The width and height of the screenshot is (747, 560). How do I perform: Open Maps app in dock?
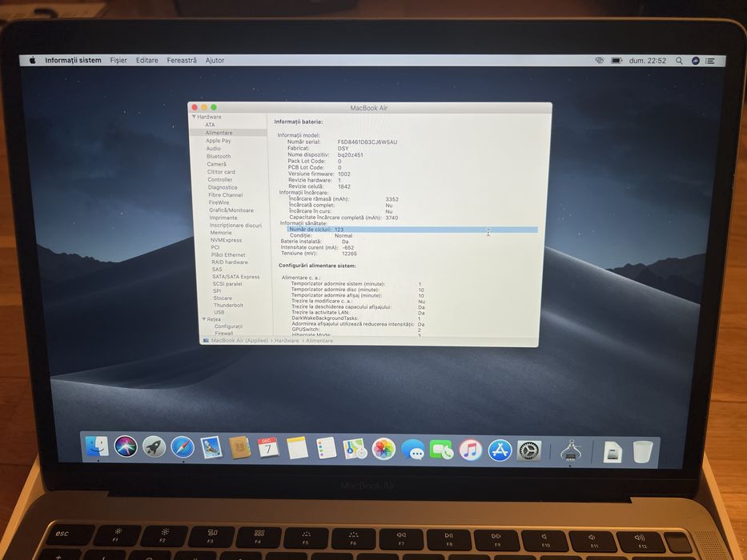click(355, 449)
